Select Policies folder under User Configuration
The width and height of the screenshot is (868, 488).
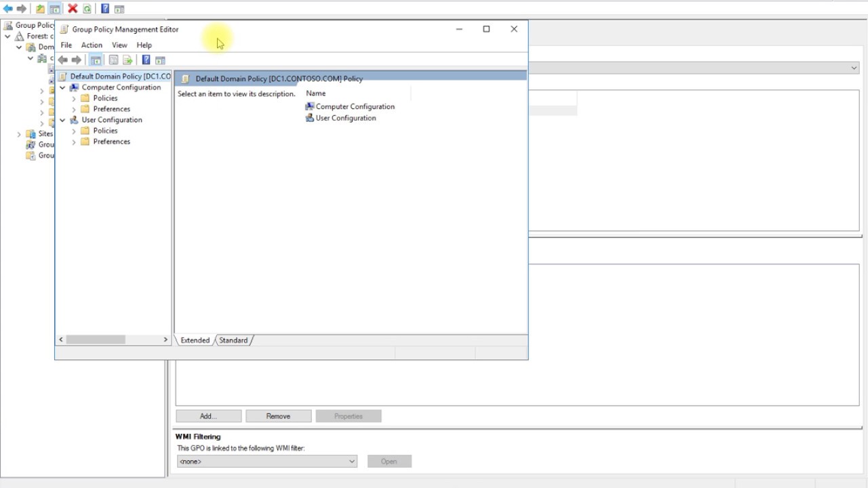tap(105, 131)
